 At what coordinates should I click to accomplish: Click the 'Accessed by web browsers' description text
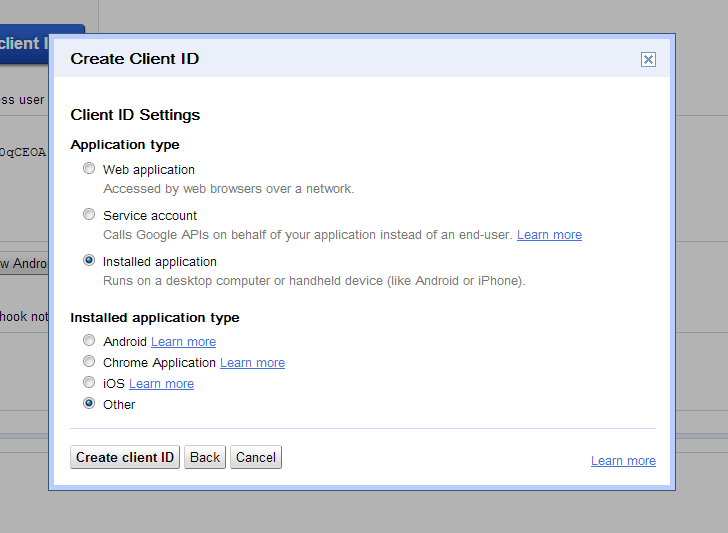click(x=228, y=189)
